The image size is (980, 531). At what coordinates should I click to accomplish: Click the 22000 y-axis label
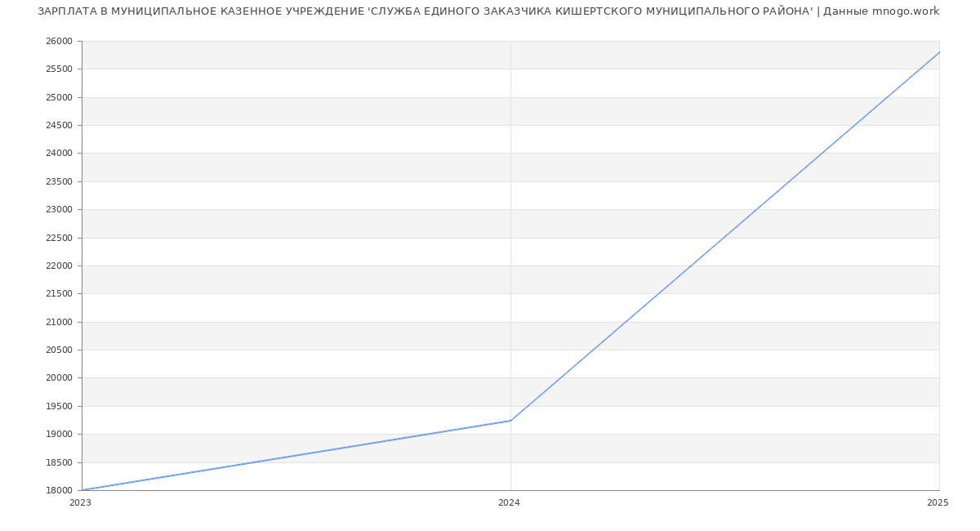click(60, 265)
